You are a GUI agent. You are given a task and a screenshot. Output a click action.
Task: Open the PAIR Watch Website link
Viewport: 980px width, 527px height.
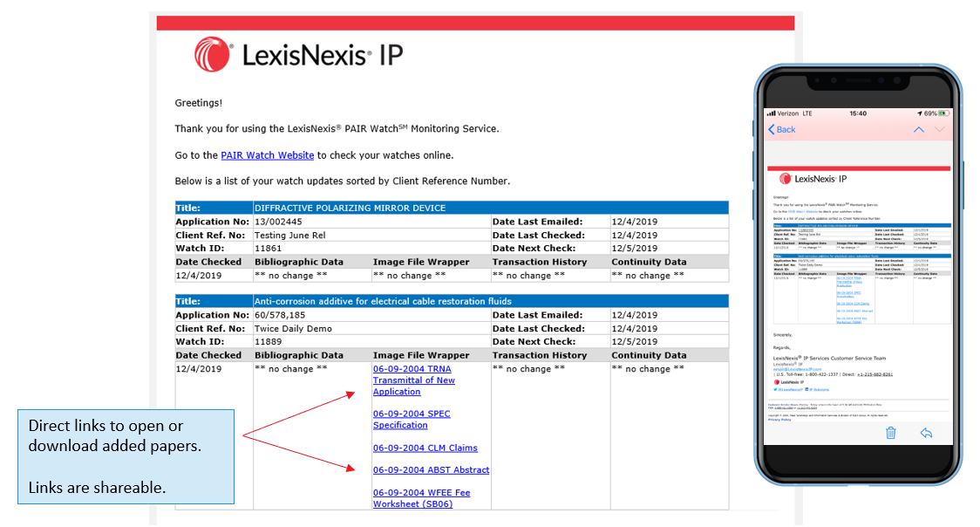point(268,155)
